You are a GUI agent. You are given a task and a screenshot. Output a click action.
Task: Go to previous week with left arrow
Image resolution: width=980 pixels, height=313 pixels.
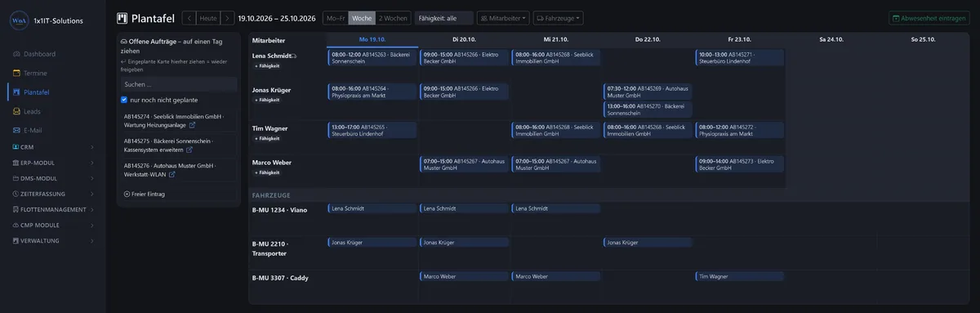pyautogui.click(x=189, y=17)
